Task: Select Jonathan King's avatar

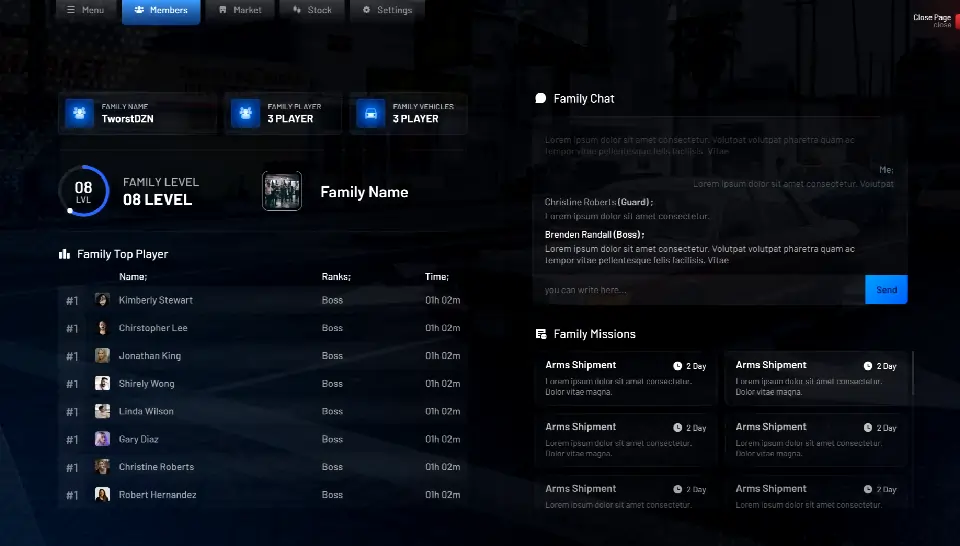Action: (102, 356)
